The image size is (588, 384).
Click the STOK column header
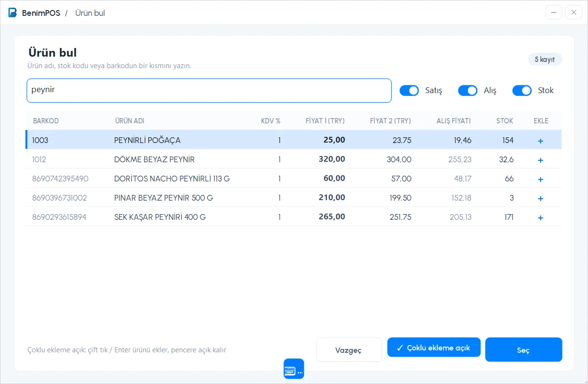click(x=504, y=121)
